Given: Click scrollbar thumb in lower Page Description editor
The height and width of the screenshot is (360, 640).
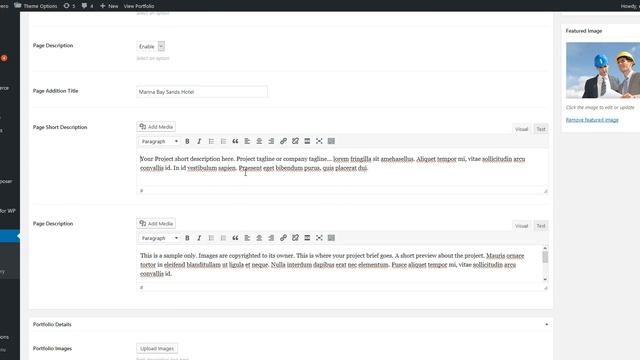Looking at the screenshot, I should (545, 257).
